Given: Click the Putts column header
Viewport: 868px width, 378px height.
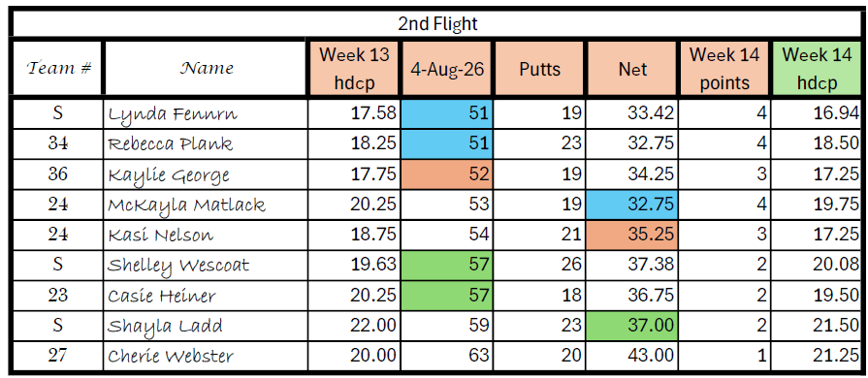Looking at the screenshot, I should [539, 69].
